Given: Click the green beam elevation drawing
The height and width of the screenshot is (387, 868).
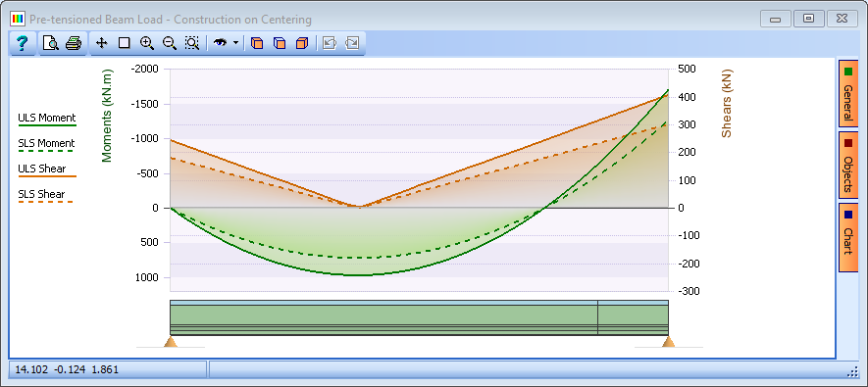Looking at the screenshot, I should [419, 317].
